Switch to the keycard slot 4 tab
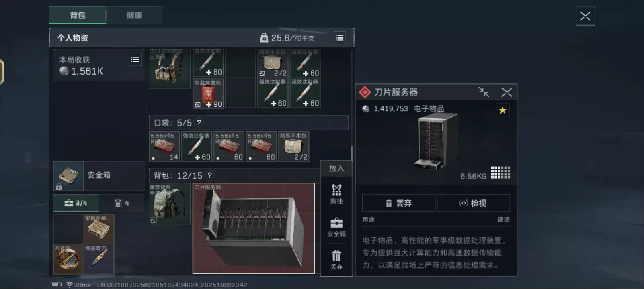 click(122, 203)
